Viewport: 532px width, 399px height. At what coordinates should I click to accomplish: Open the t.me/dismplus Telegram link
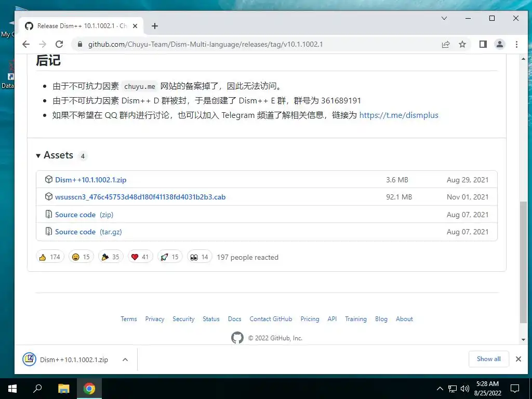398,115
